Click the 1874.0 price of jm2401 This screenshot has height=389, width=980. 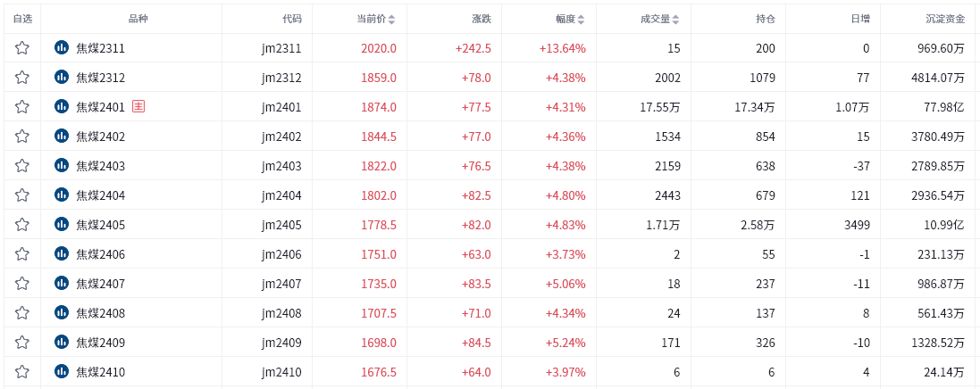379,107
